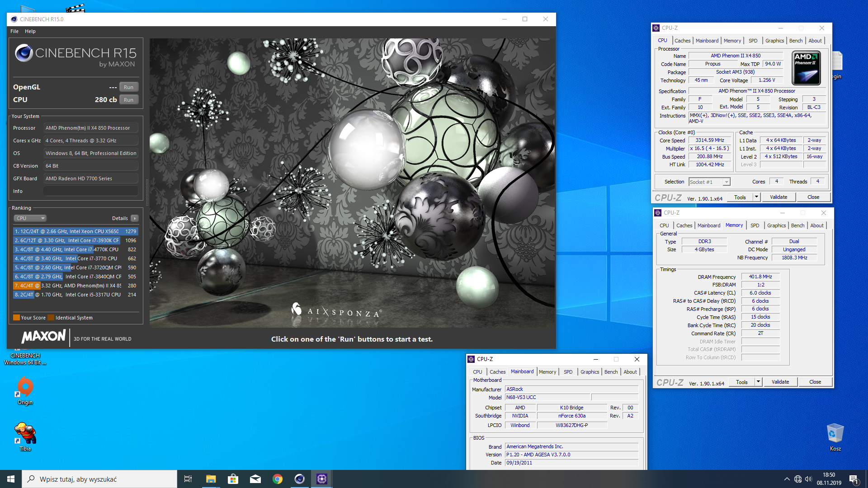The image size is (868, 488).
Task: Select CPU-Z icon in taskbar
Action: pyautogui.click(x=322, y=479)
